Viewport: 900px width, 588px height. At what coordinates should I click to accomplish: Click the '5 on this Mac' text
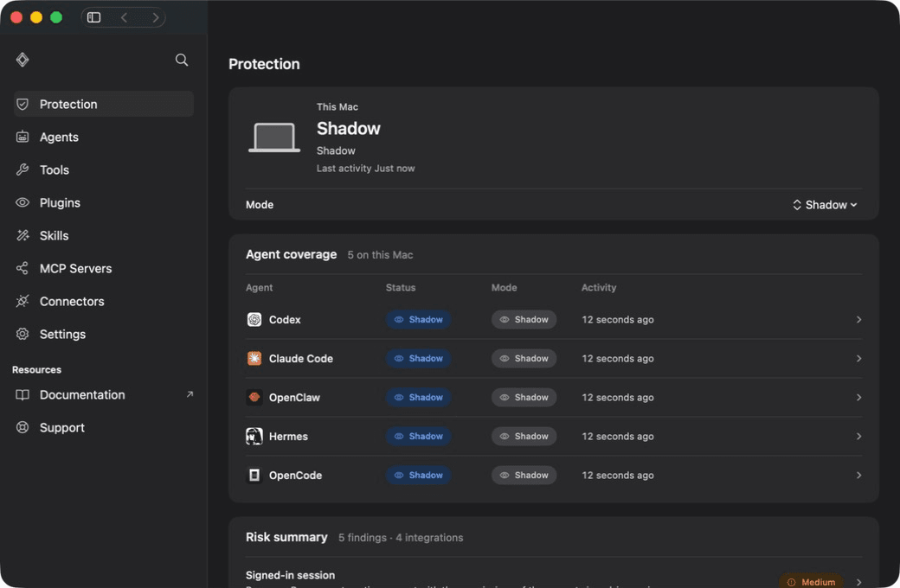(380, 255)
